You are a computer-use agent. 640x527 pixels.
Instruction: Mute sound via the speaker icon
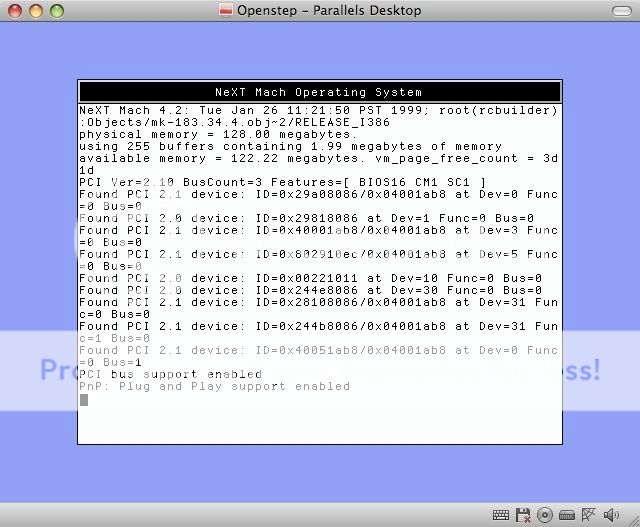pos(609,515)
